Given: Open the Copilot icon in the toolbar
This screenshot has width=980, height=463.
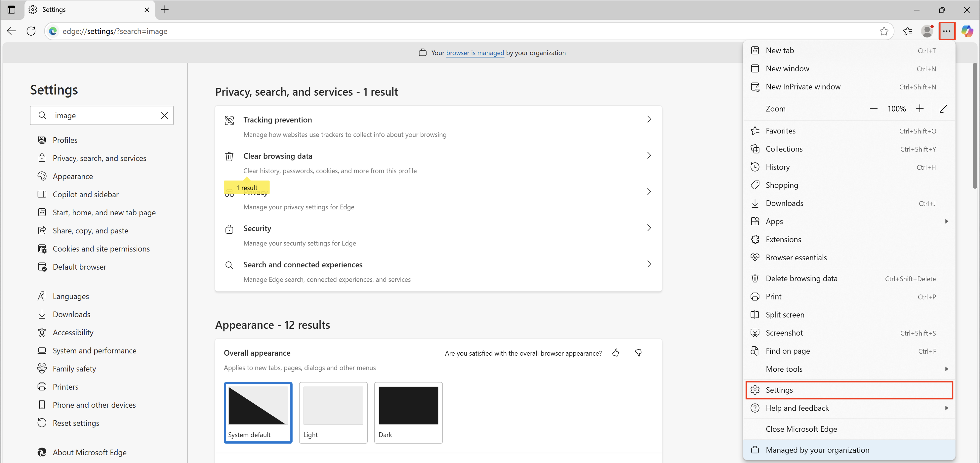Looking at the screenshot, I should (x=967, y=31).
